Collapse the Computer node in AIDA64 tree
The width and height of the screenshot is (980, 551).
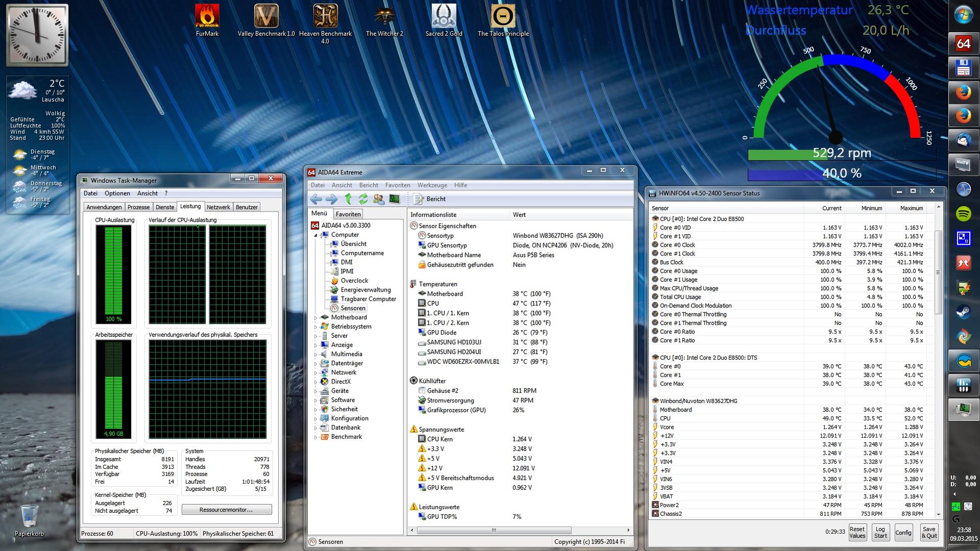pos(316,235)
